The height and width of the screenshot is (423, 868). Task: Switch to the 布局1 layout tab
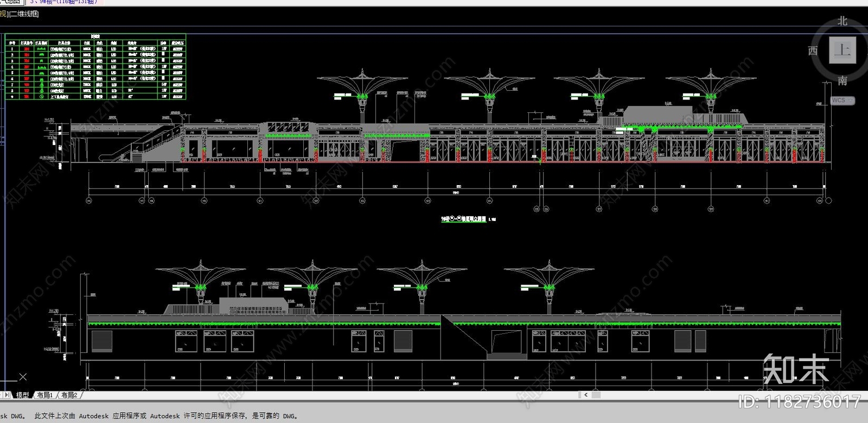tap(45, 395)
